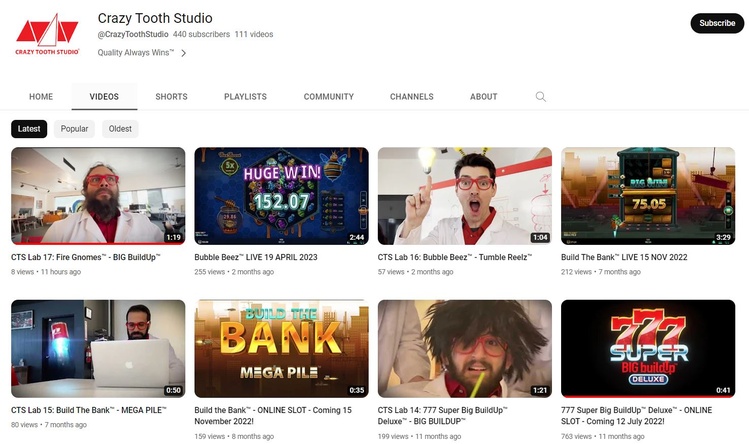749x444 pixels.
Task: Sort videos by Popular
Action: click(x=74, y=129)
